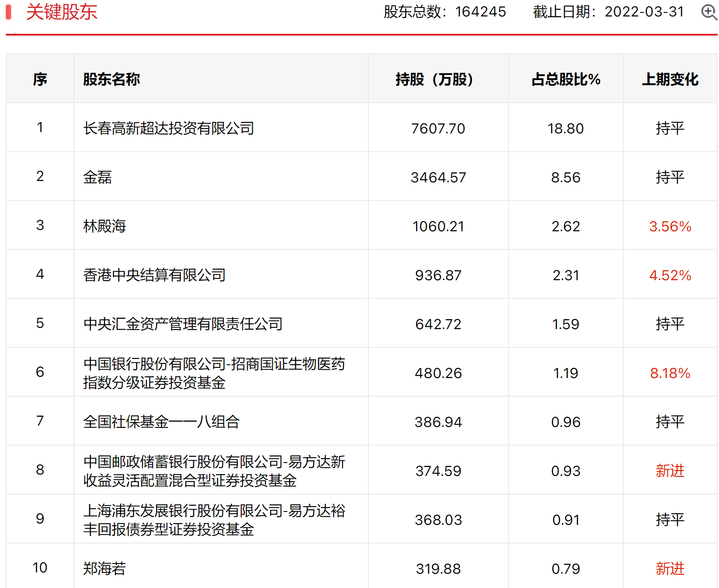
Task: Click the 持股（万股） column header
Action: pos(438,79)
